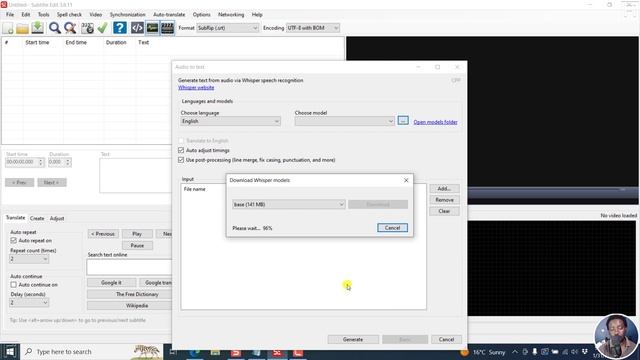Viewport: 640px width, 360px height.
Task: Toggle waveform display toolbar icon
Action: (152, 28)
